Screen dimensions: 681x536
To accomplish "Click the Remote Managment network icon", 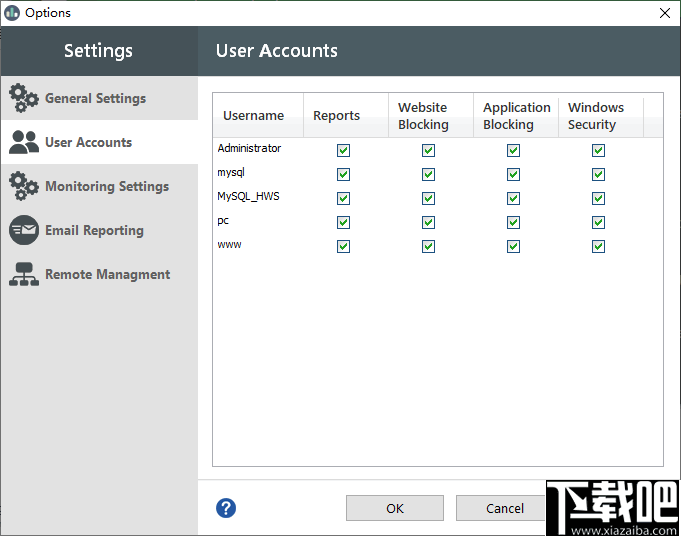I will [24, 274].
